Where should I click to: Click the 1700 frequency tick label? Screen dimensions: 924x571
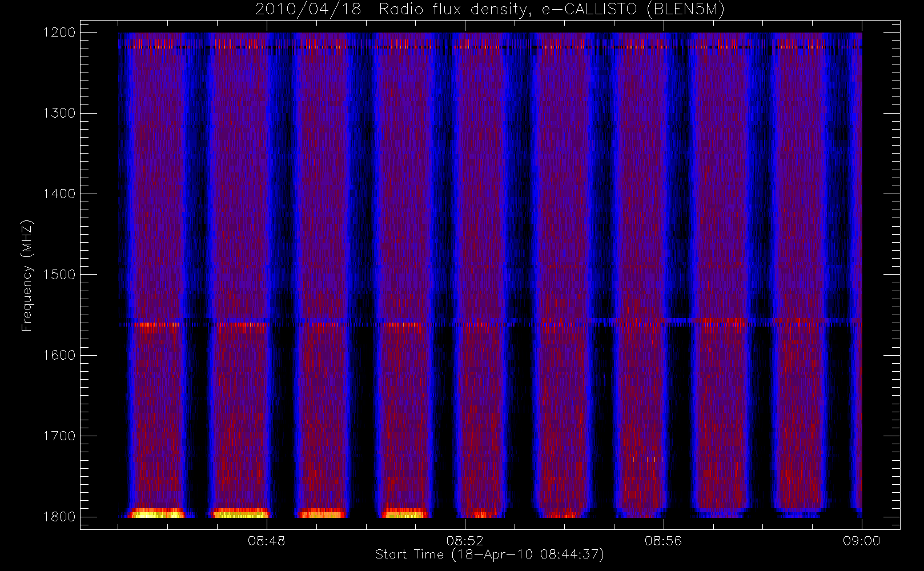pos(59,436)
